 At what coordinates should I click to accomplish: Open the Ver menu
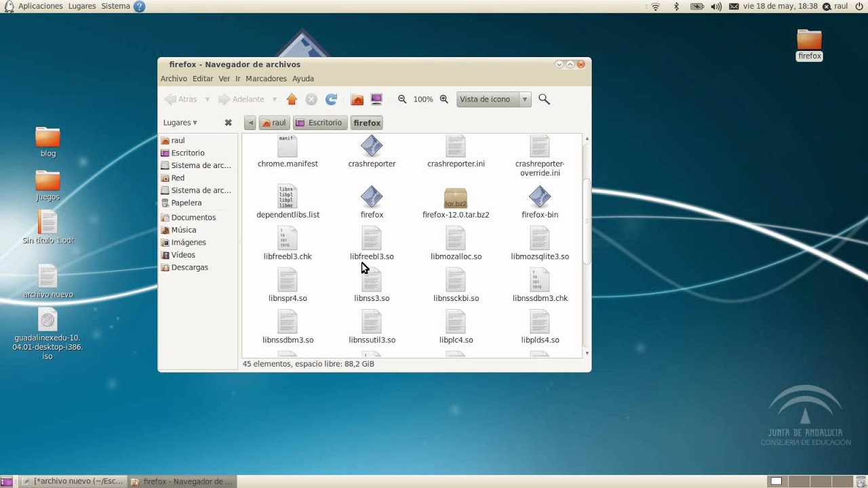tap(224, 79)
